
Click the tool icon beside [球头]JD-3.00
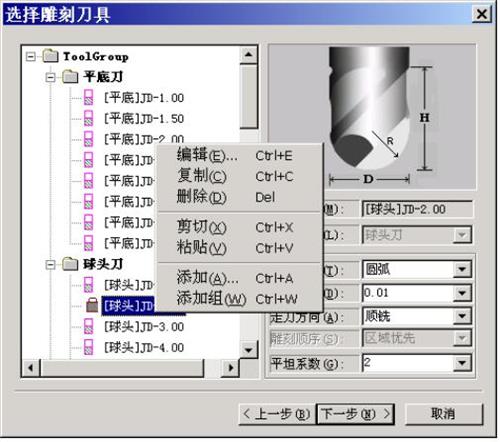(88, 326)
